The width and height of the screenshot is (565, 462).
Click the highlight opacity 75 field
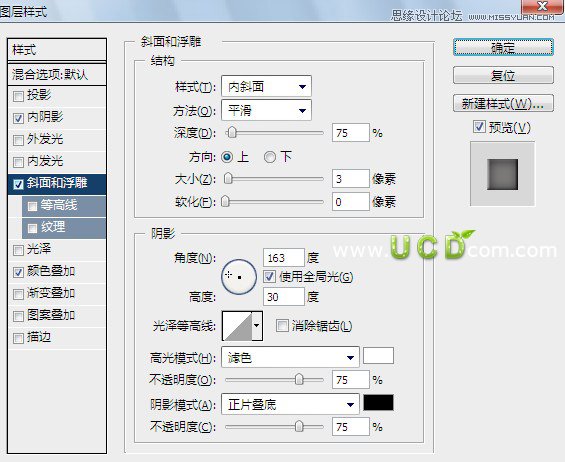point(351,380)
